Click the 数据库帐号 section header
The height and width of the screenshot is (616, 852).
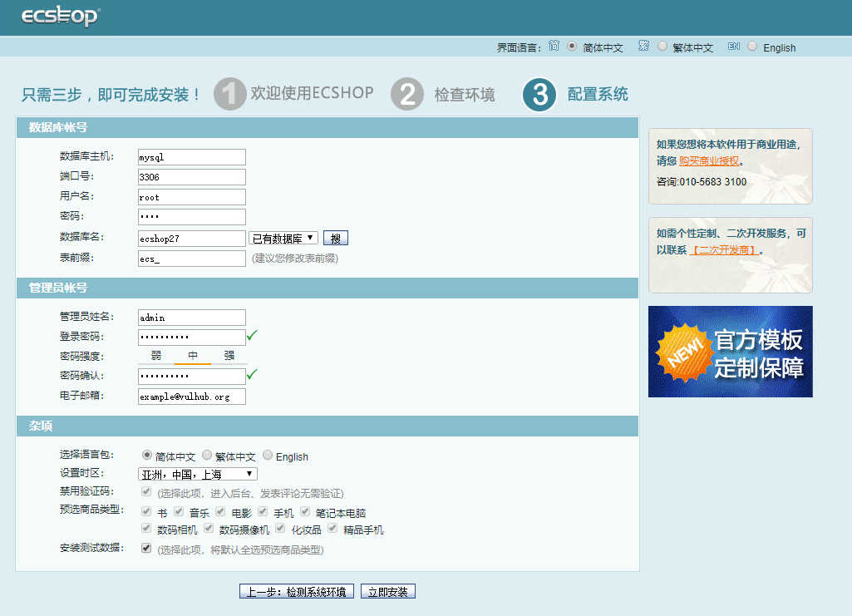point(328,128)
